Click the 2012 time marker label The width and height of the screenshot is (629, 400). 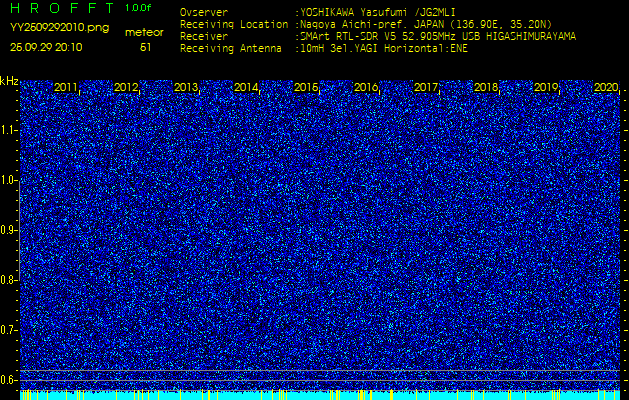pos(126,87)
